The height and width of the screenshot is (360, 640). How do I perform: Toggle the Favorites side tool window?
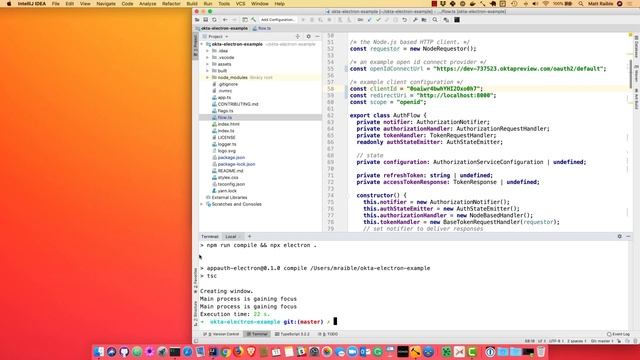coord(196,282)
